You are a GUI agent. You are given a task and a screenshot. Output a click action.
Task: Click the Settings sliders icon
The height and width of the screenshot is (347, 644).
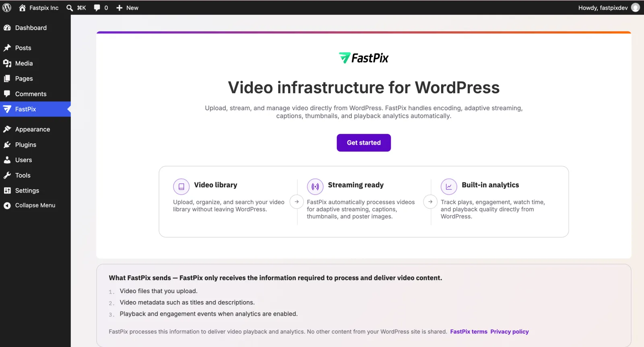coord(7,190)
